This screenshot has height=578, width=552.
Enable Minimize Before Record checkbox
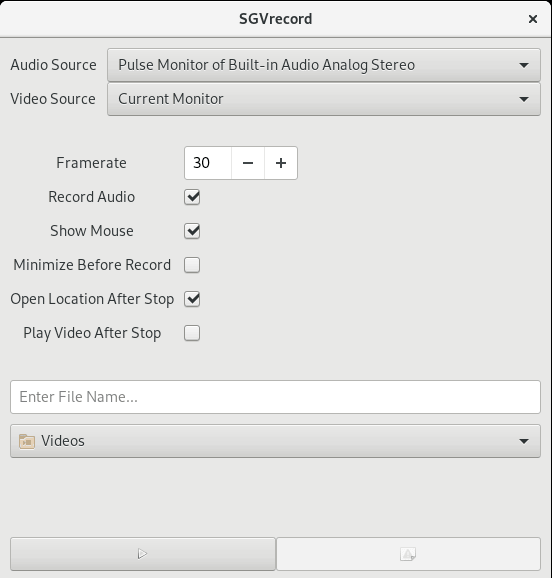point(192,265)
